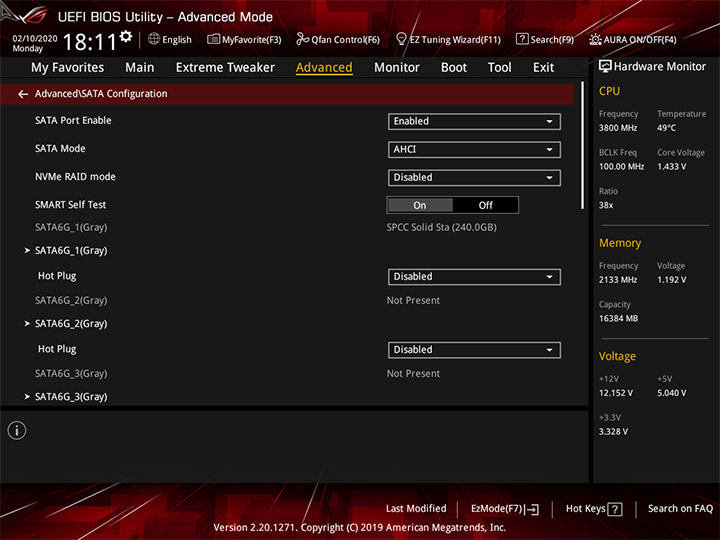
Task: Click Memory voltage value 1.192 V
Action: tap(671, 280)
